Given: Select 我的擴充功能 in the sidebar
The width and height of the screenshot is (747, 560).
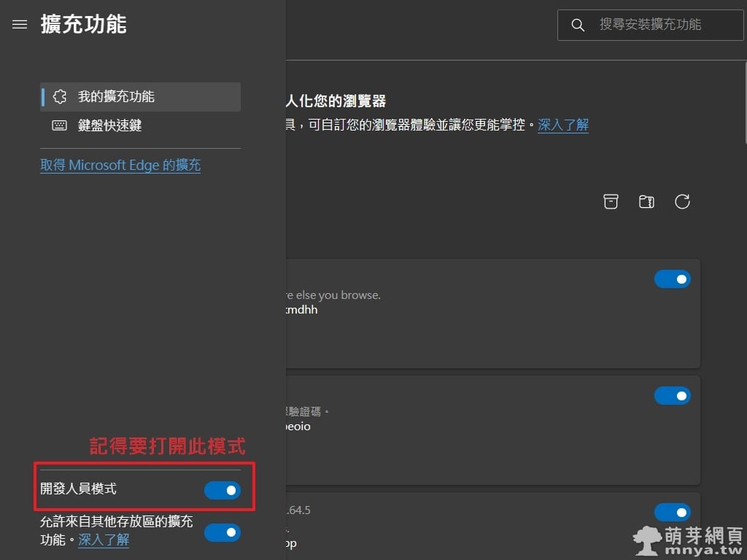Looking at the screenshot, I should tap(140, 97).
